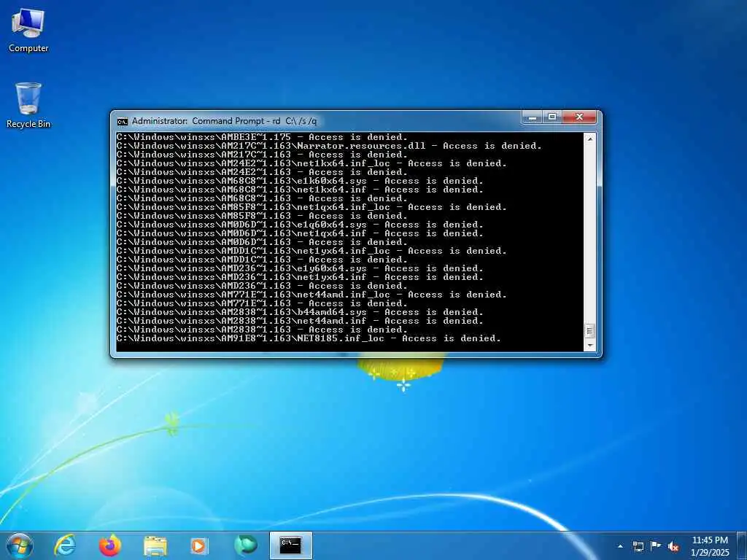The width and height of the screenshot is (747, 560).
Task: Click the AM771E~1.163\net44amd.inf_loc line
Action: [x=311, y=295]
